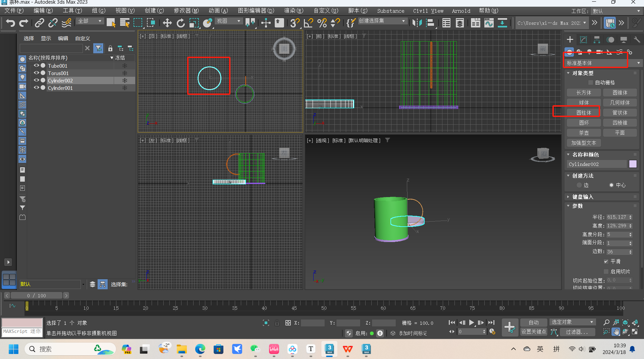Choose the 边 creation method radio
Screen dimensions: 644x359
[579, 185]
